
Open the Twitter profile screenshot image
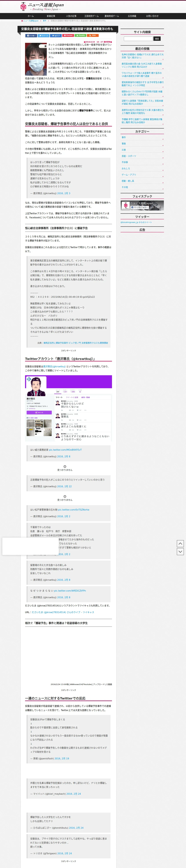pos(69,408)
